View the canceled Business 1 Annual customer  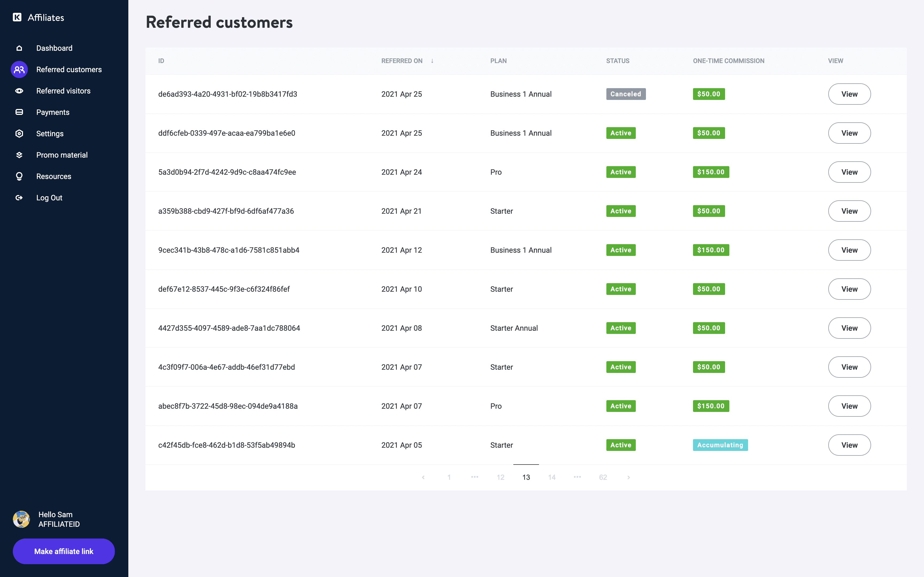click(x=849, y=94)
